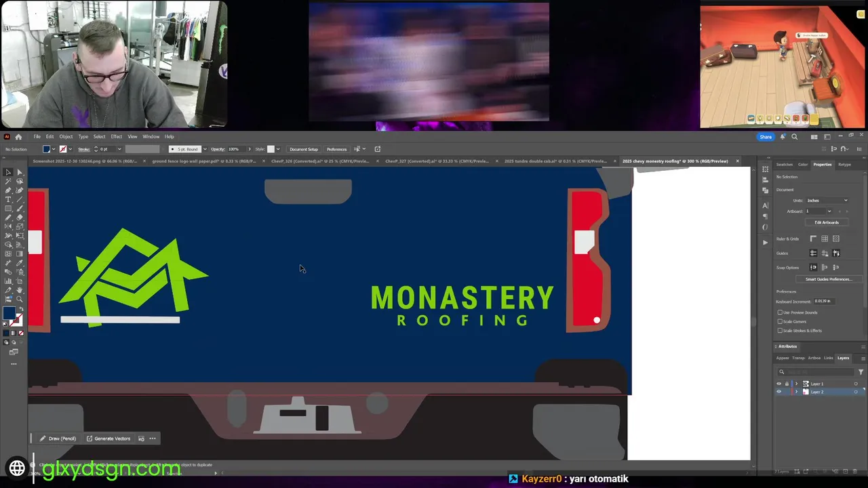The image size is (868, 488).
Task: Click the Keyboard Increment input field
Action: click(x=825, y=302)
